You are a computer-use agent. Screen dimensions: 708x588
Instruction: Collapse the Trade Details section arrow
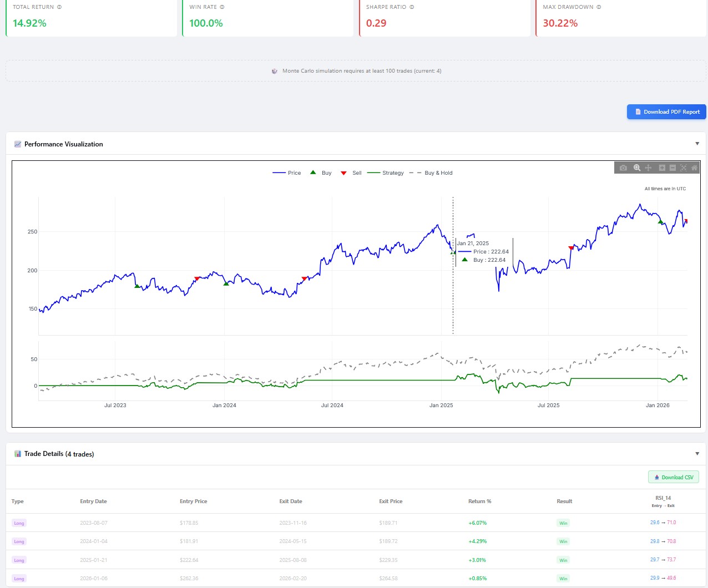click(697, 454)
